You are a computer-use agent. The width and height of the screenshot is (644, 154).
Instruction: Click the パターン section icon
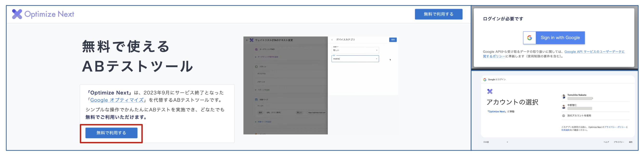(x=256, y=67)
